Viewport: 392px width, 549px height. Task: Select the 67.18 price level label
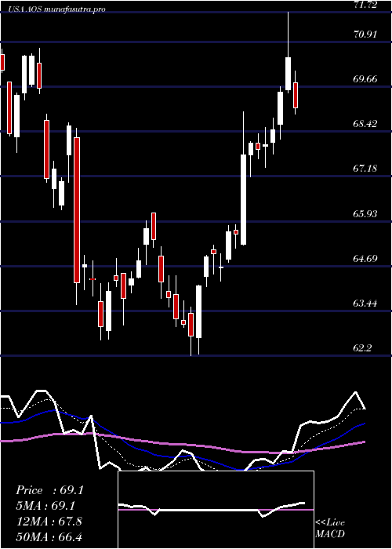(365, 169)
